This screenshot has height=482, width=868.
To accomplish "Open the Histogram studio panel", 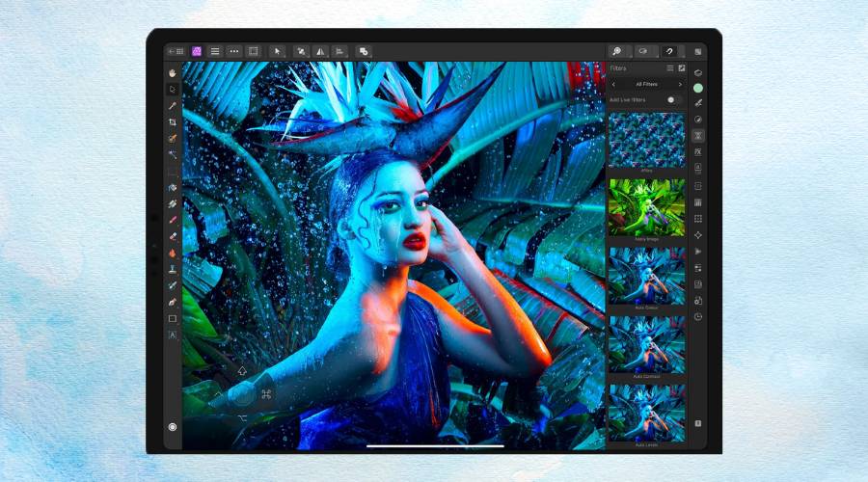I will pyautogui.click(x=698, y=202).
